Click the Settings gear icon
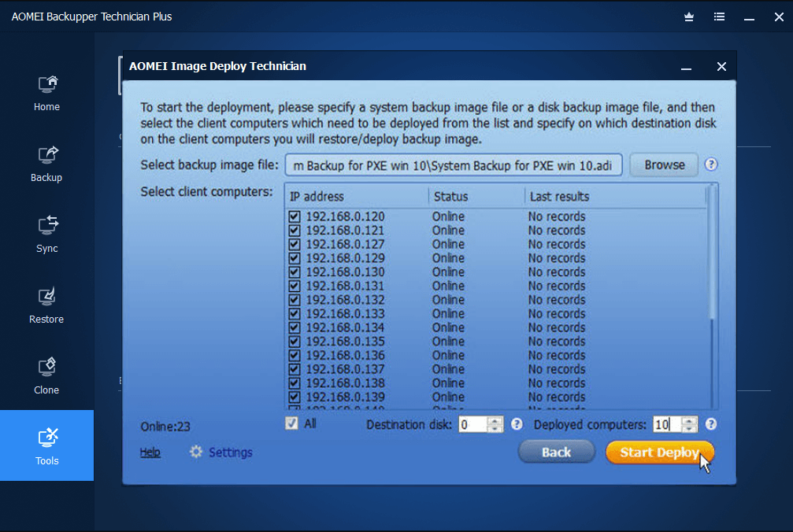 tap(196, 452)
